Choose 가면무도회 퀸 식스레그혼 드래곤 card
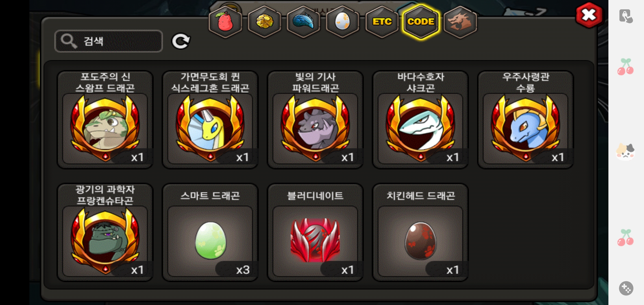The width and height of the screenshot is (644, 305). (210, 120)
